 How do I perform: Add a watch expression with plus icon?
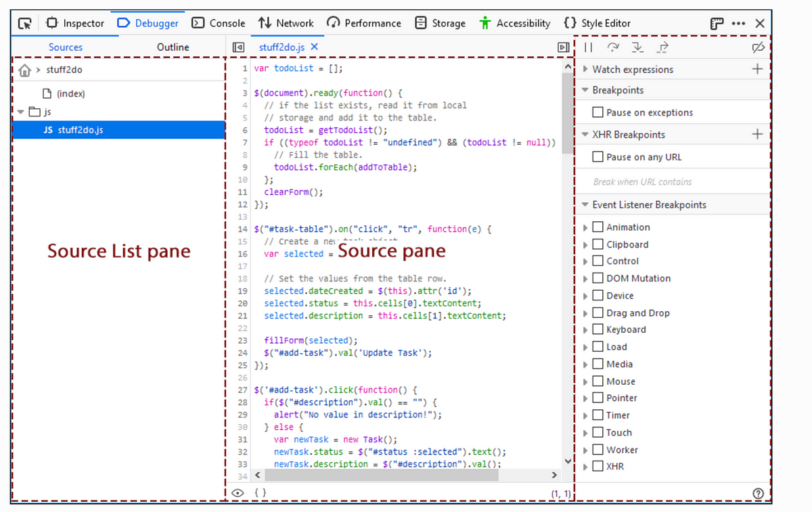[757, 69]
